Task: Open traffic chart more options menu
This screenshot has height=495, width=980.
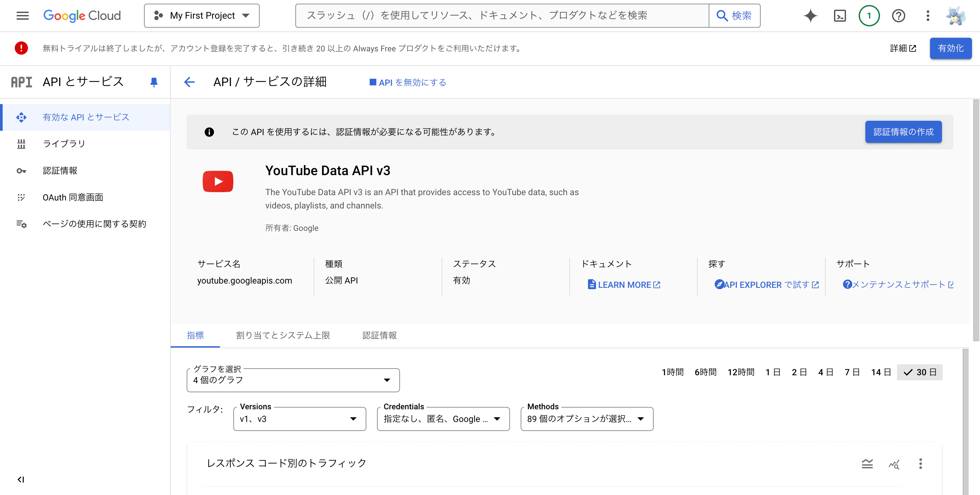Action: coord(920,463)
